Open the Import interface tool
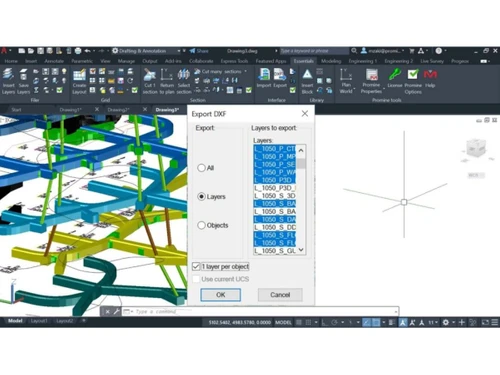 [x=264, y=78]
